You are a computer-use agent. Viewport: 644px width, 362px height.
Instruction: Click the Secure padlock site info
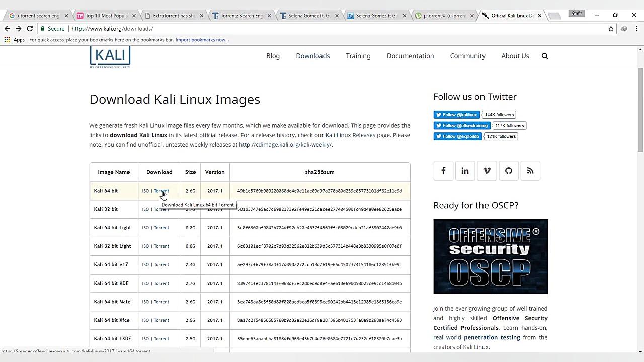pos(52,29)
